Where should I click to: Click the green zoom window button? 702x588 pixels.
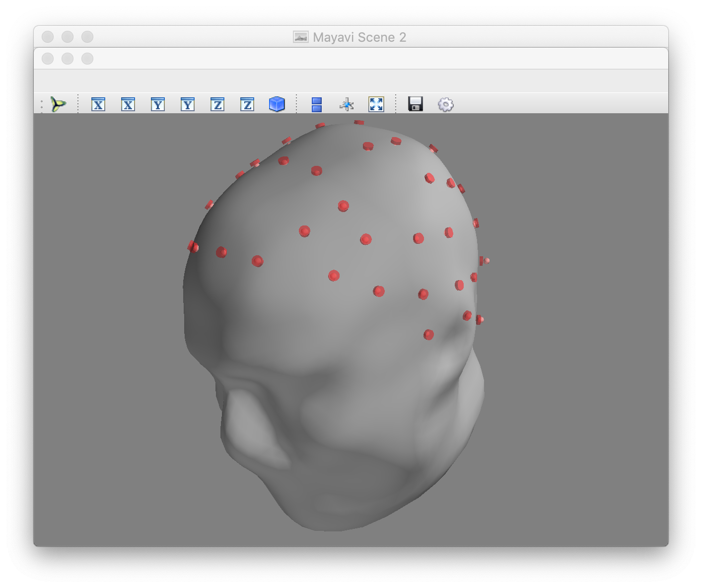tap(87, 37)
